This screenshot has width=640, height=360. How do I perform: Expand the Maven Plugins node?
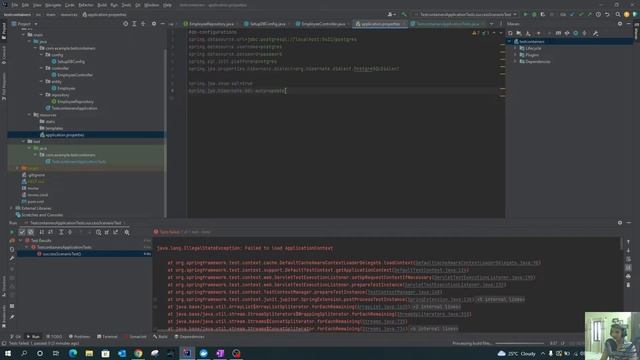point(516,55)
